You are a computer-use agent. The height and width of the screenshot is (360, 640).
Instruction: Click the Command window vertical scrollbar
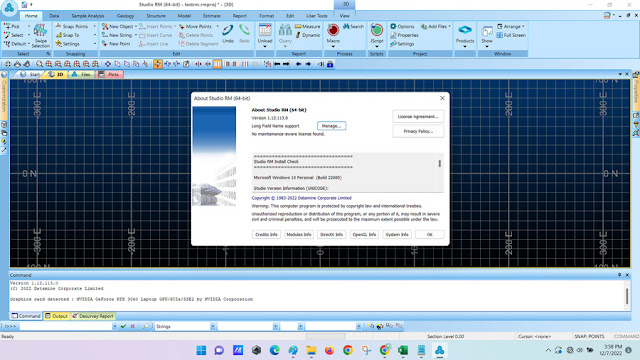tap(627, 296)
